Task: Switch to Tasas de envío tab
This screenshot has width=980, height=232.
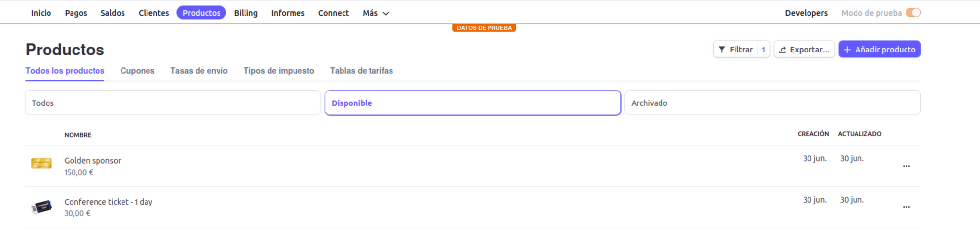Action: [199, 71]
